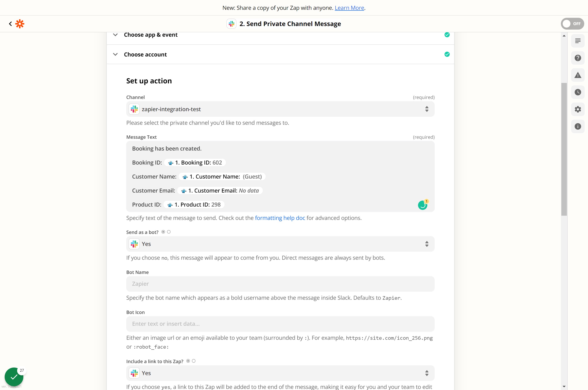
Task: Select second radio beside Send as a bot
Action: pyautogui.click(x=169, y=232)
